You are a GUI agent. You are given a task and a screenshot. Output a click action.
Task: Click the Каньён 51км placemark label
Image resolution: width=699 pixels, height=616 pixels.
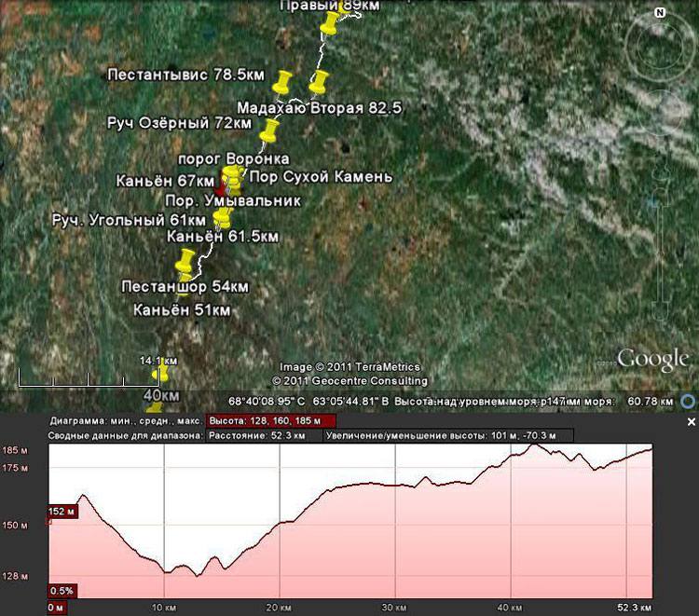pyautogui.click(x=182, y=310)
